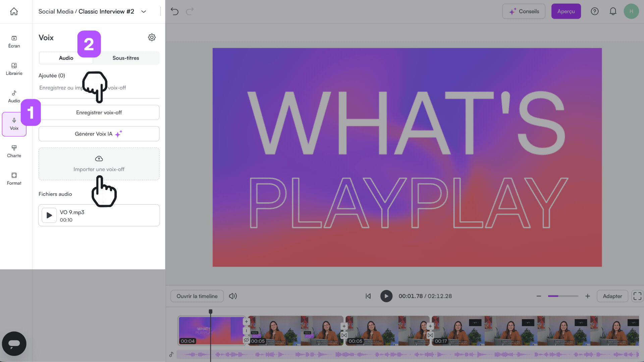Screen dimensions: 644x362
Task: Open the Format sidebar panel
Action: click(x=14, y=179)
